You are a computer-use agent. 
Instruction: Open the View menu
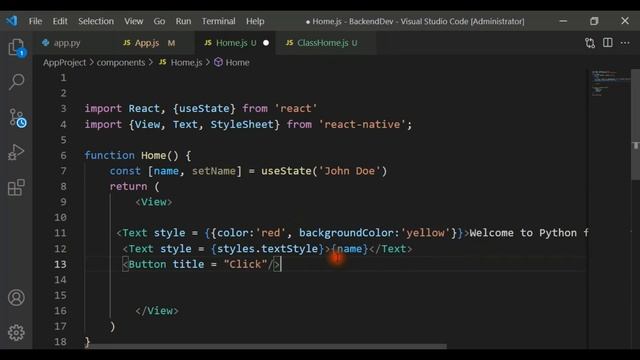[133, 21]
